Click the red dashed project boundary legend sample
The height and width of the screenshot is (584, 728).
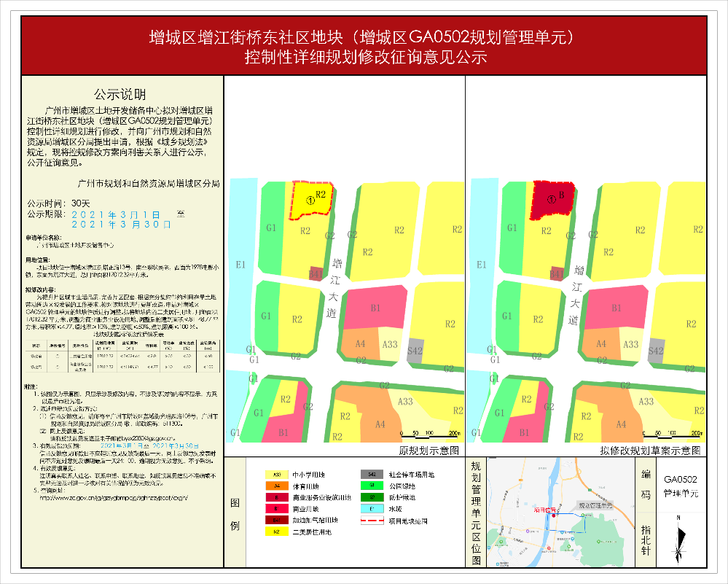(372, 521)
